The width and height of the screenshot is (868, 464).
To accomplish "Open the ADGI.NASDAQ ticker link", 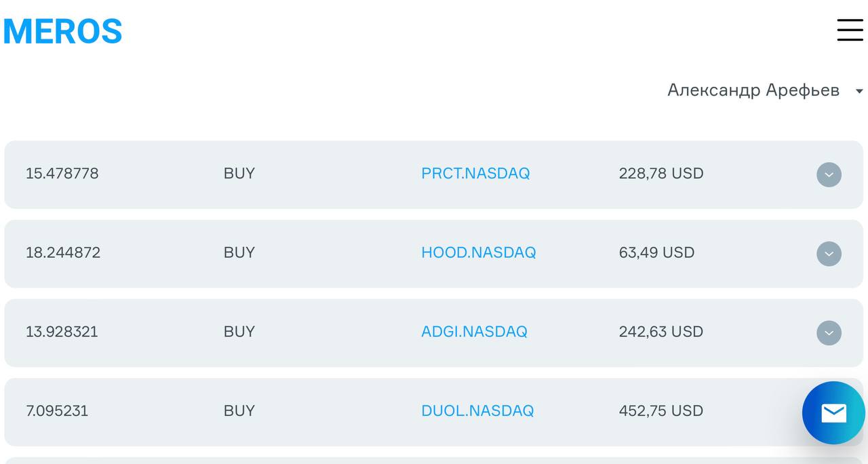I will coord(474,332).
